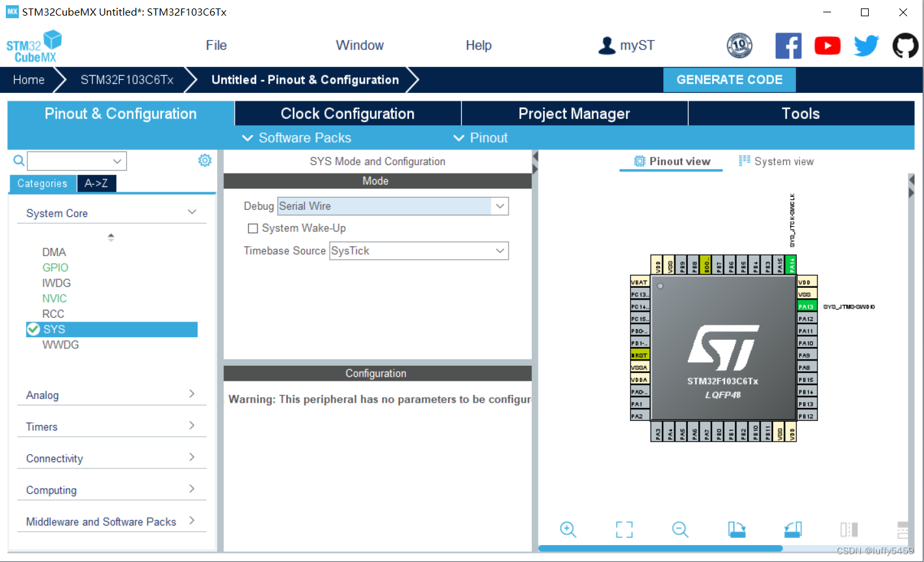Image resolution: width=924 pixels, height=562 pixels.
Task: Zoom out of the pinout view
Action: click(x=680, y=530)
